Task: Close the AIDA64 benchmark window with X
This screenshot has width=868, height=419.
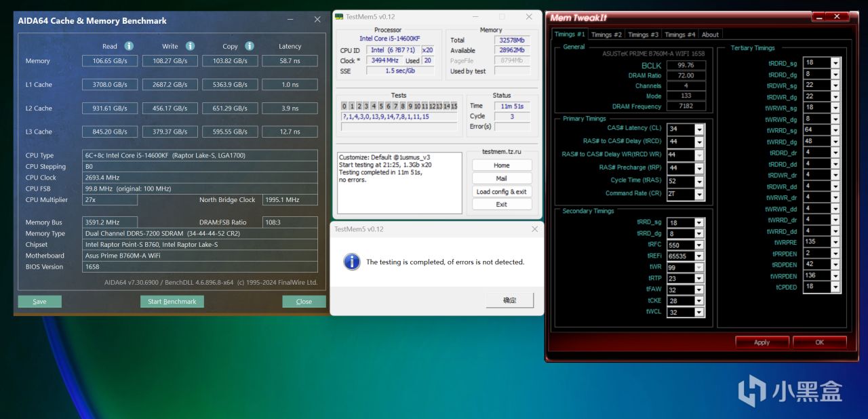Action: [317, 20]
